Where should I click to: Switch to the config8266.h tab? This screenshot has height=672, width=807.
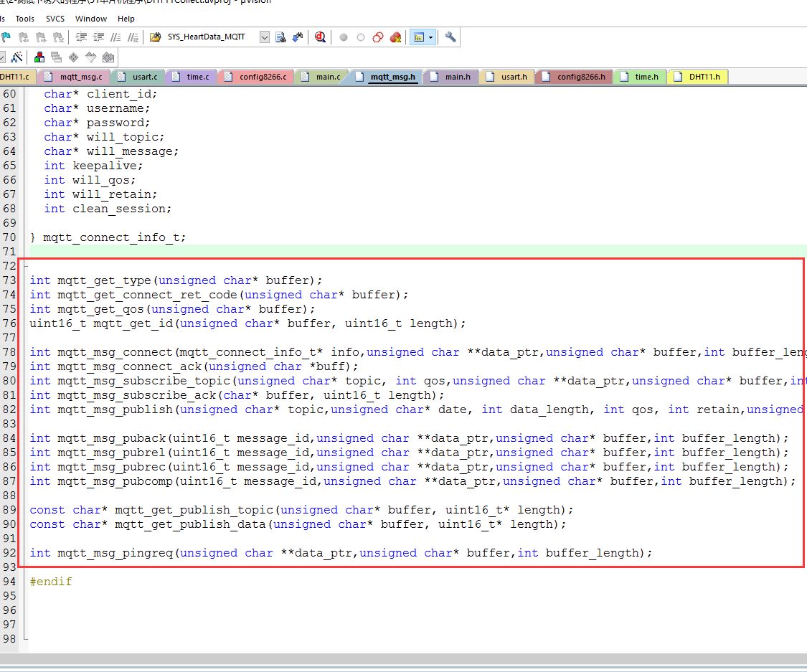[575, 77]
